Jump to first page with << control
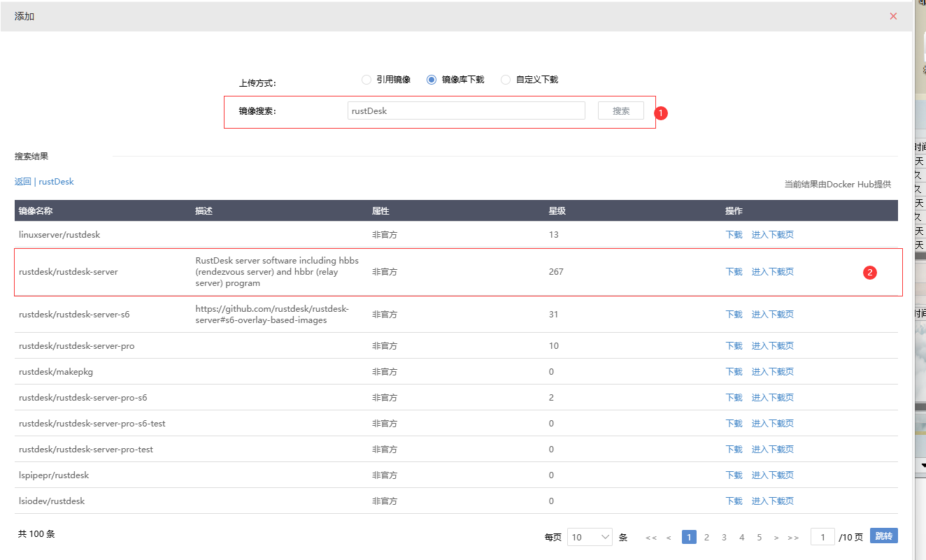Image resolution: width=926 pixels, height=560 pixels. click(651, 538)
